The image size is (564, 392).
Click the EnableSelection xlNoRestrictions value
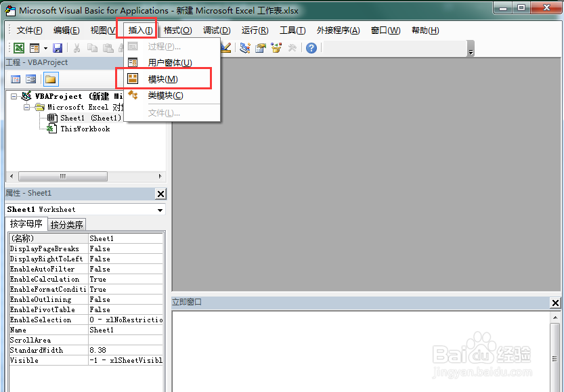[x=125, y=320]
